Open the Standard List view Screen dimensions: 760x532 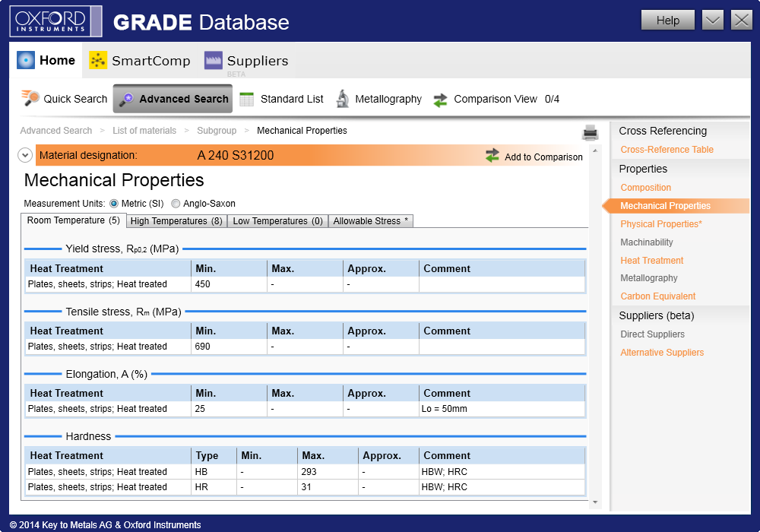[x=282, y=99]
